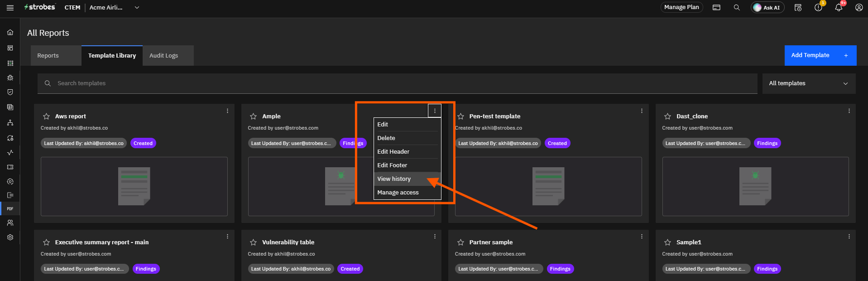Open the All templates filter dropdown
The image size is (868, 281).
(809, 83)
